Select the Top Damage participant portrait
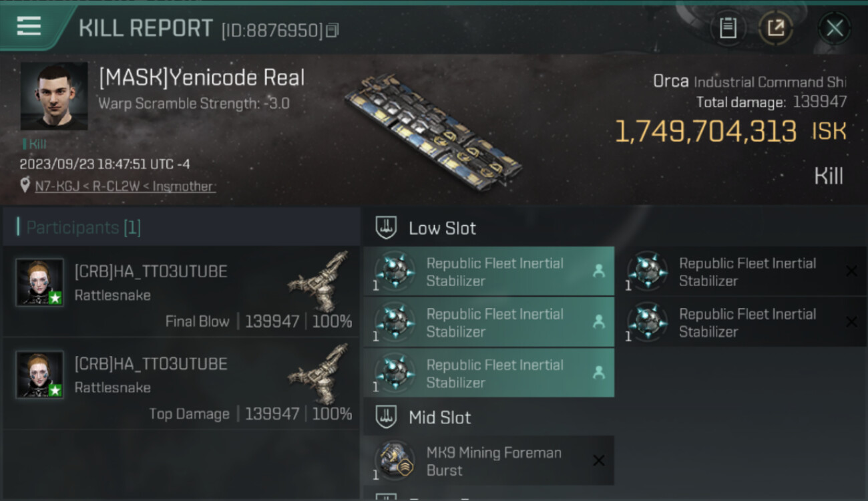The width and height of the screenshot is (868, 501). (40, 375)
